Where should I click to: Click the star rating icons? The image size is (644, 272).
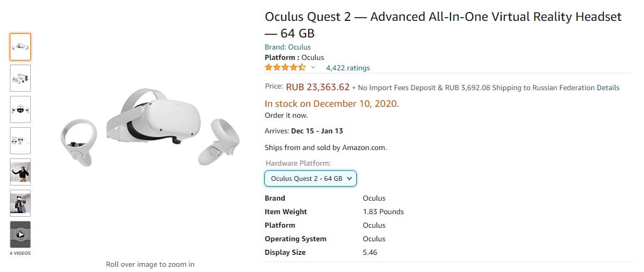coord(285,68)
